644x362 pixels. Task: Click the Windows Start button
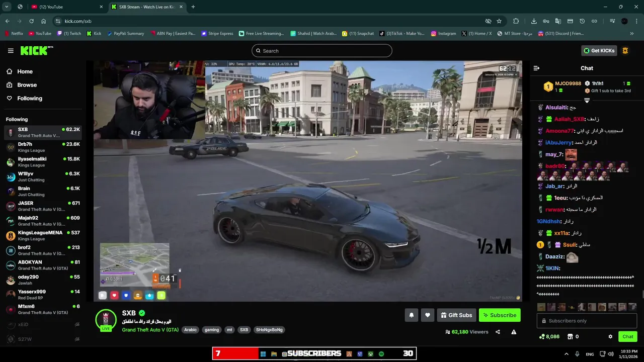click(263, 354)
